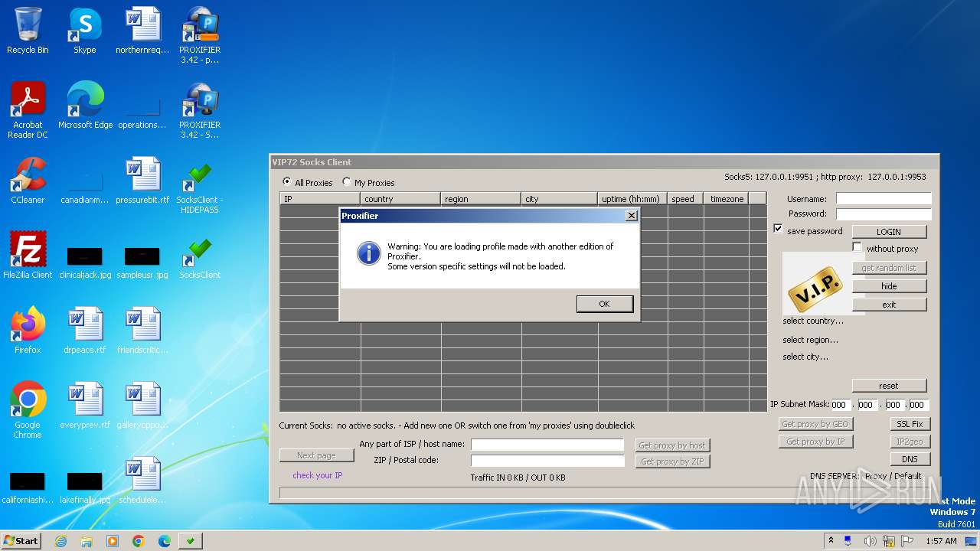Click the DNS button
The height and width of the screenshot is (551, 980).
tap(910, 459)
